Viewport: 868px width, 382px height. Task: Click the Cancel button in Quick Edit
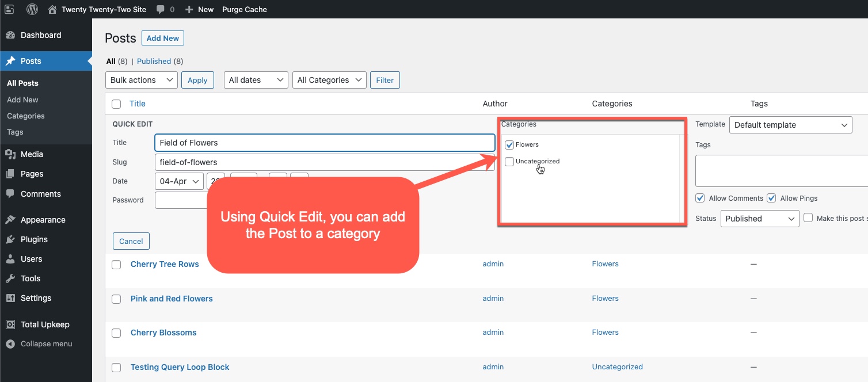131,241
